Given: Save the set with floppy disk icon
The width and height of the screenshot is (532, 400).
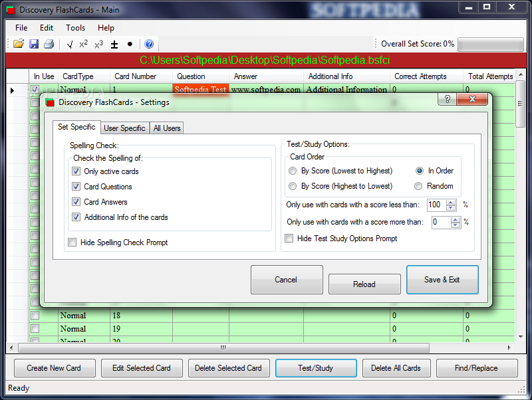Looking at the screenshot, I should pyautogui.click(x=34, y=44).
